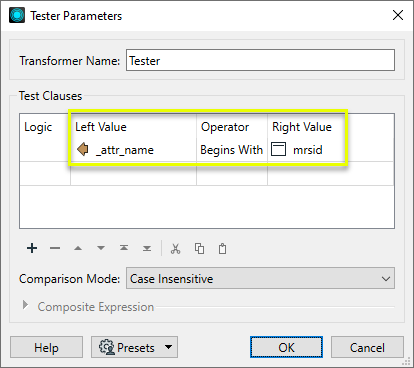Click the attribute arrow icon beside _attr_name
414x368 pixels.
click(x=83, y=149)
